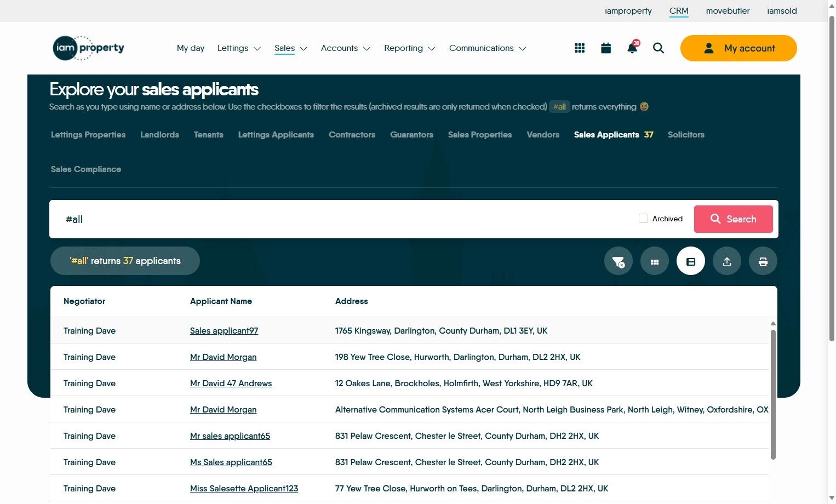Open the iamsold top link
Viewport: 836px width, 504px height.
(x=782, y=11)
